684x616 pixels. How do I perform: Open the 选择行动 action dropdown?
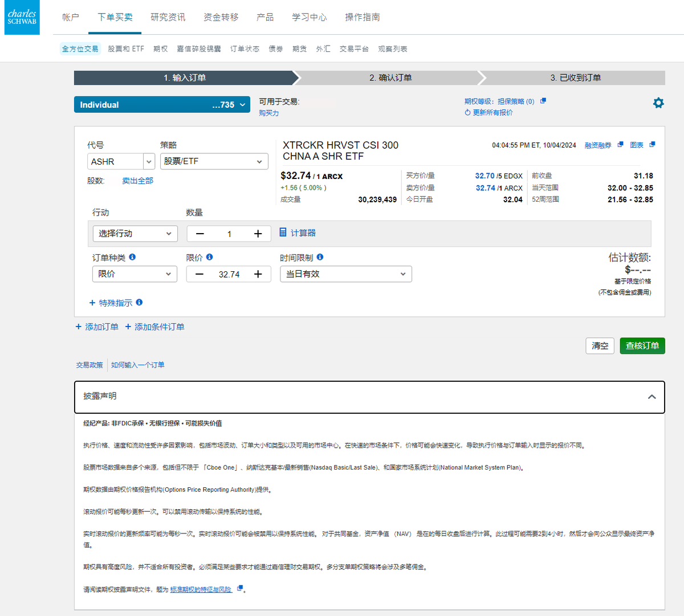(x=135, y=234)
